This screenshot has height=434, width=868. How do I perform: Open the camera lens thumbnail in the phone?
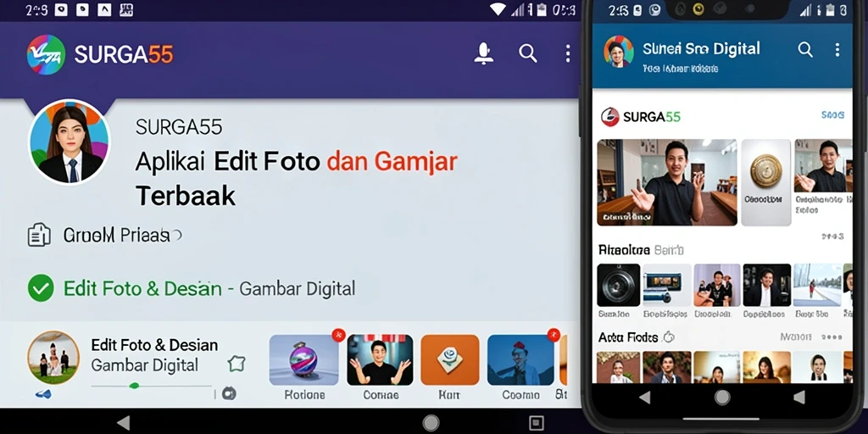(x=618, y=285)
